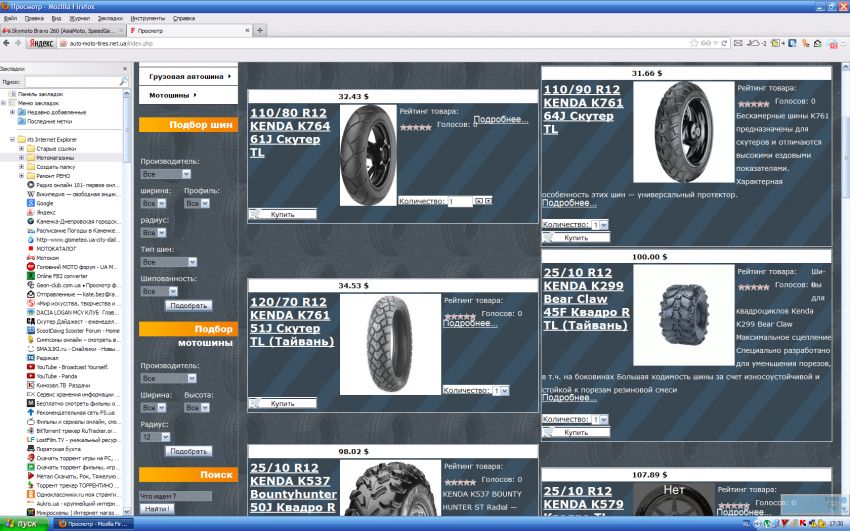Open the ширина dropdown
The image size is (850, 531).
coord(153,203)
